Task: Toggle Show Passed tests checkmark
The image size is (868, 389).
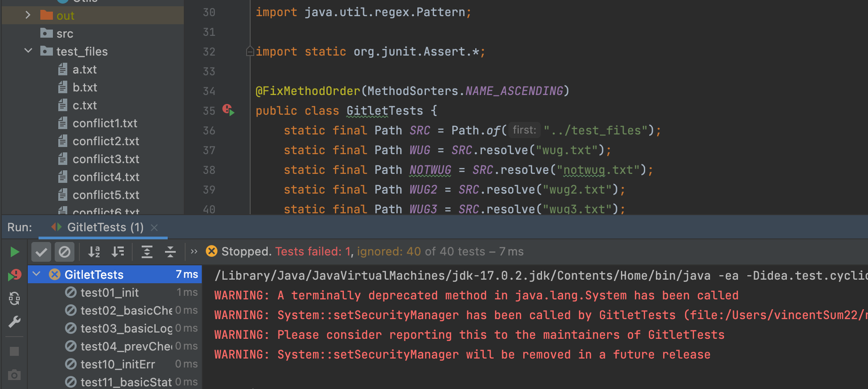Action: click(41, 252)
